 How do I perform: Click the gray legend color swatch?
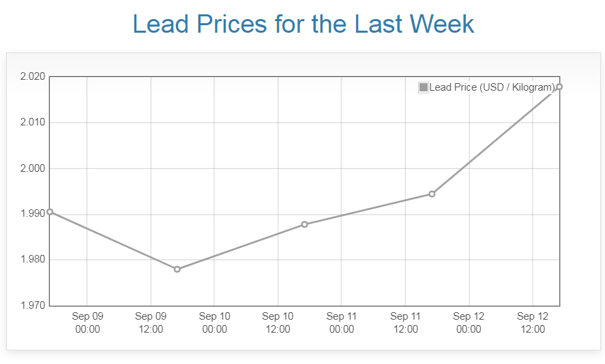[424, 87]
